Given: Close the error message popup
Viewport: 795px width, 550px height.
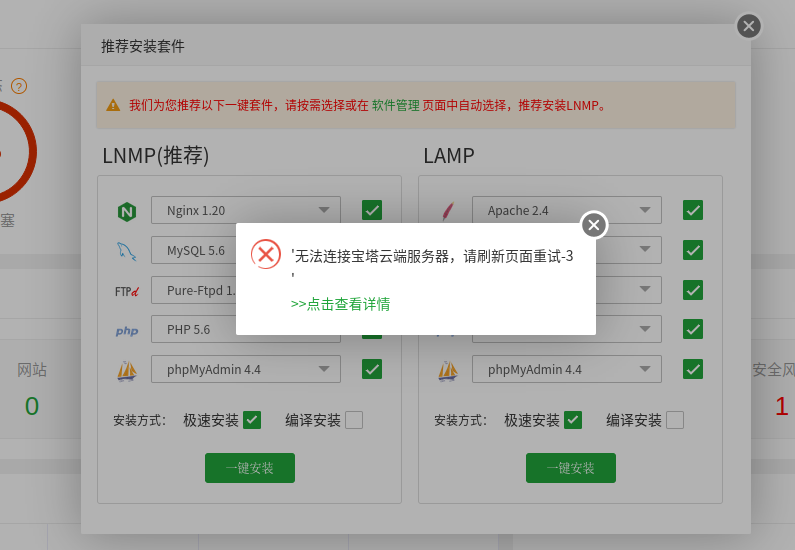Looking at the screenshot, I should pyautogui.click(x=594, y=225).
